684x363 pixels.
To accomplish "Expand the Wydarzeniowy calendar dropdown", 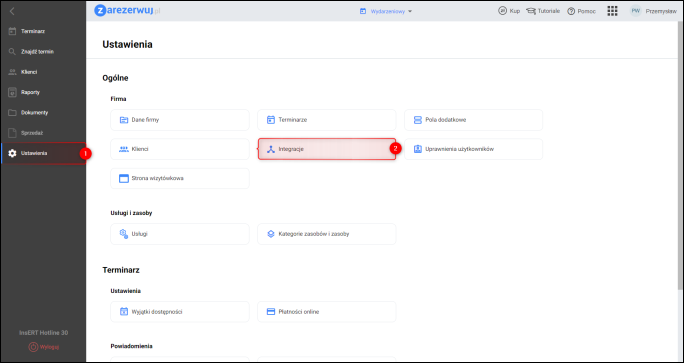I will [386, 11].
